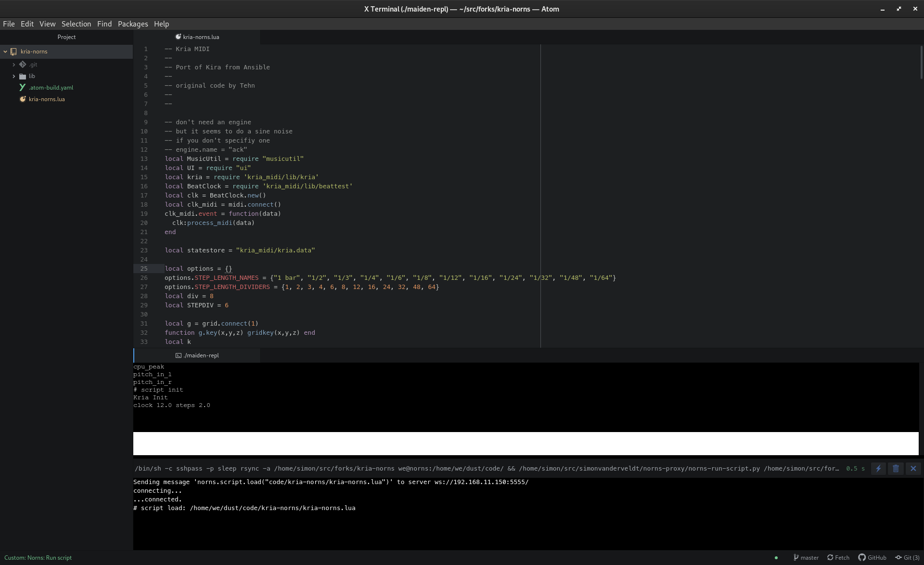Open the master branch selector
The height and width of the screenshot is (565, 924).
coord(806,558)
